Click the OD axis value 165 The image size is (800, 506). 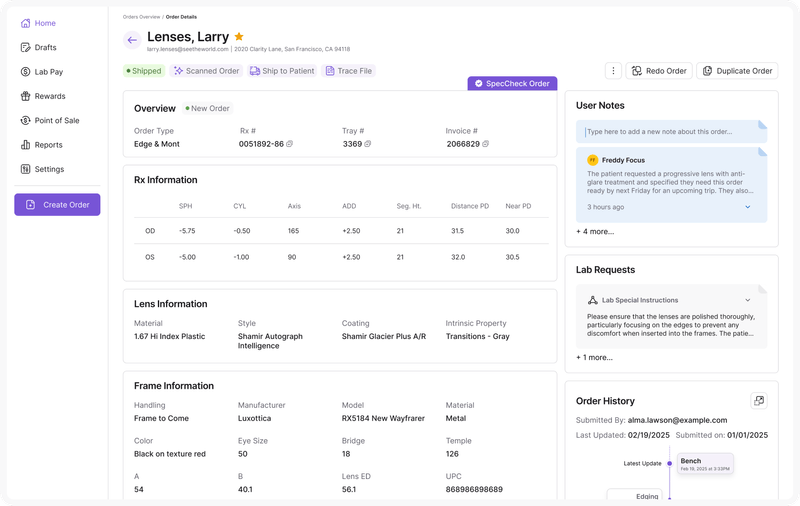click(293, 231)
